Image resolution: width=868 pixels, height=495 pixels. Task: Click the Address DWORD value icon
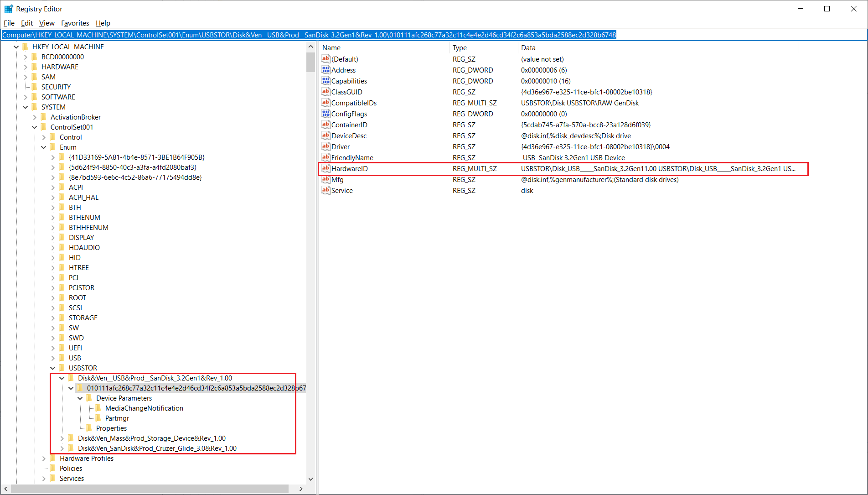[325, 70]
